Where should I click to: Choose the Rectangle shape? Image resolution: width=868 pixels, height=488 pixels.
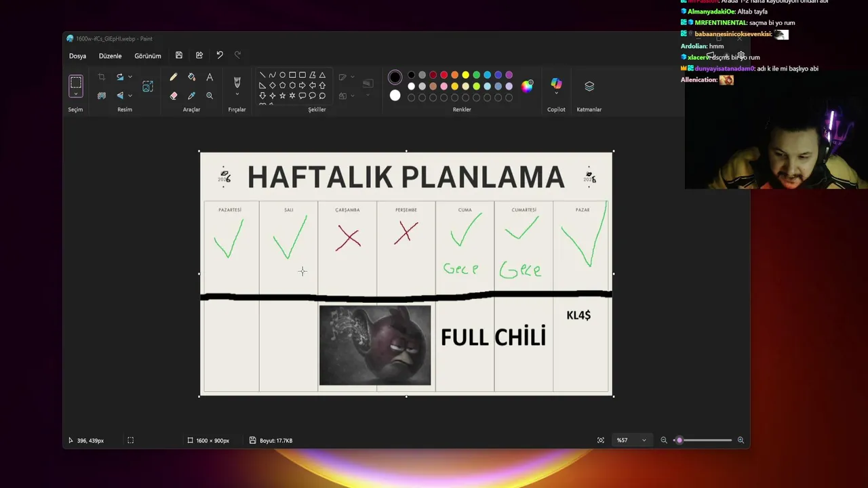tap(292, 75)
